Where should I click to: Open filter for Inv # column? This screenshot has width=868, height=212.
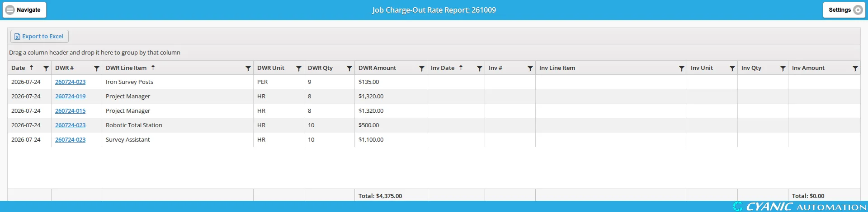pos(530,68)
